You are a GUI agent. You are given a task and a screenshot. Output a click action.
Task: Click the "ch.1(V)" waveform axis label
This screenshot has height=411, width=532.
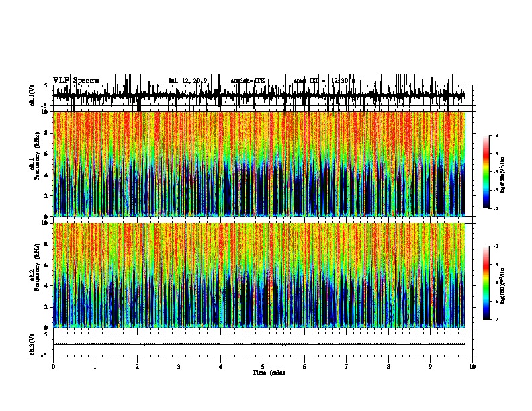[x=32, y=95]
